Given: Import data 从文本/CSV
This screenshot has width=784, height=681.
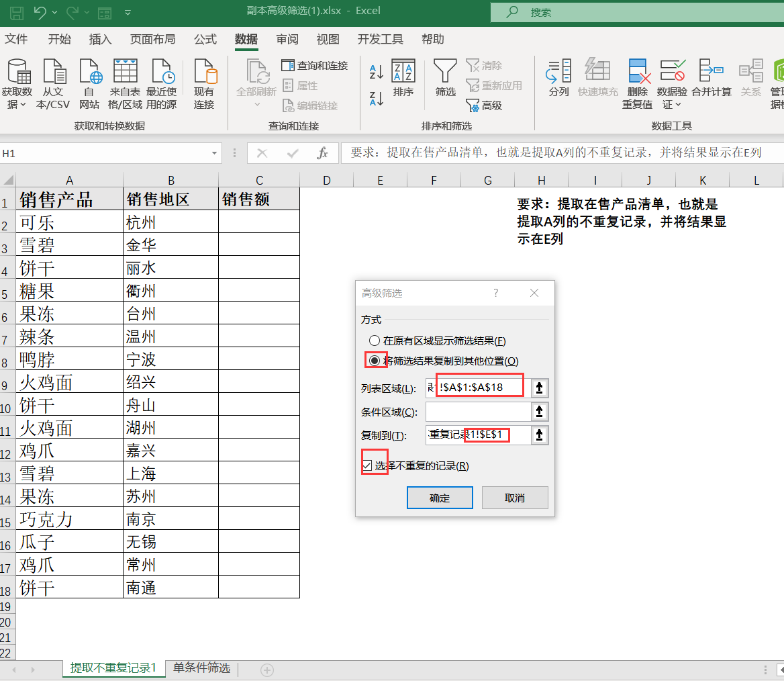Looking at the screenshot, I should 53,83.
